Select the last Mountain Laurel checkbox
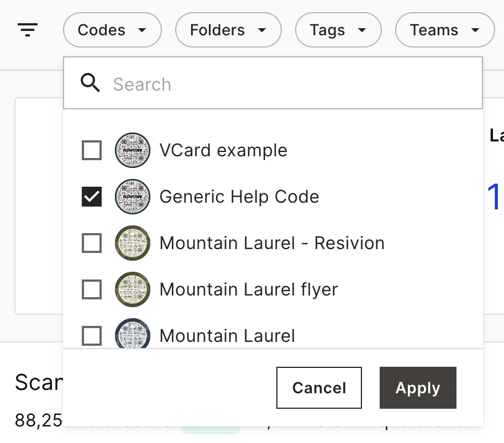504x443 pixels. [x=92, y=336]
